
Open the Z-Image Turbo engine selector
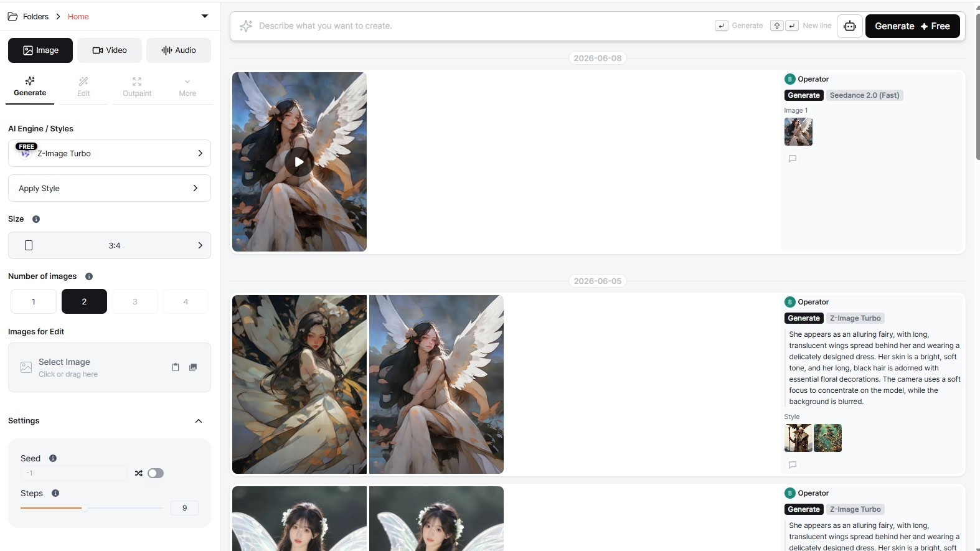click(x=110, y=153)
